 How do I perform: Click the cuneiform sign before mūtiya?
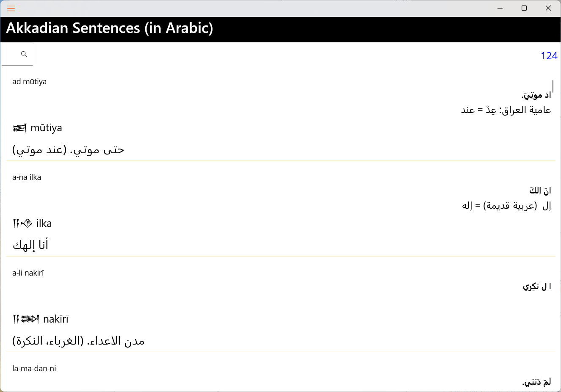tap(19, 128)
